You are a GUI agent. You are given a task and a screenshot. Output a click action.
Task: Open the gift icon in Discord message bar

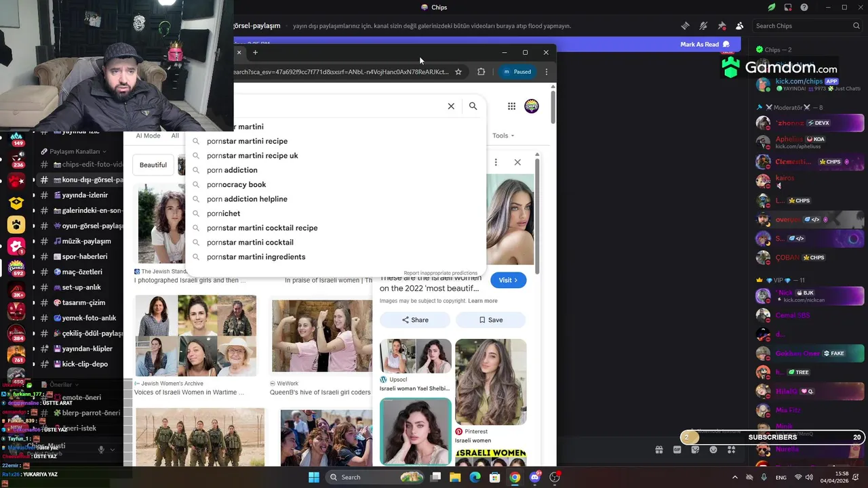pyautogui.click(x=658, y=449)
